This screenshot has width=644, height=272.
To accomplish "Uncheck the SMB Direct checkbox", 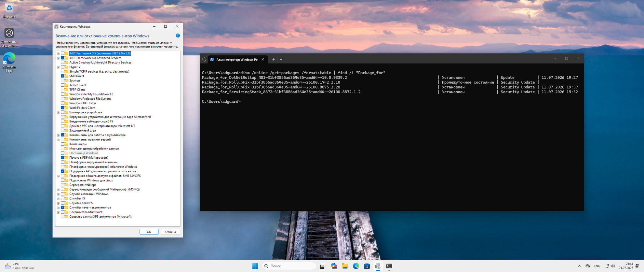I will pyautogui.click(x=62, y=76).
